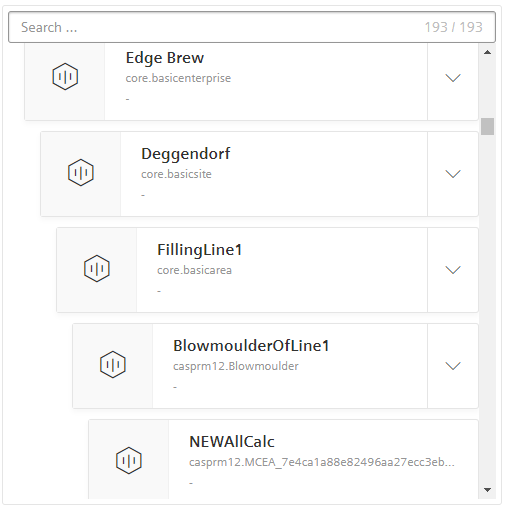This screenshot has width=506, height=509.
Task: Click the Deggendorf asset hexagon icon
Action: point(81,173)
